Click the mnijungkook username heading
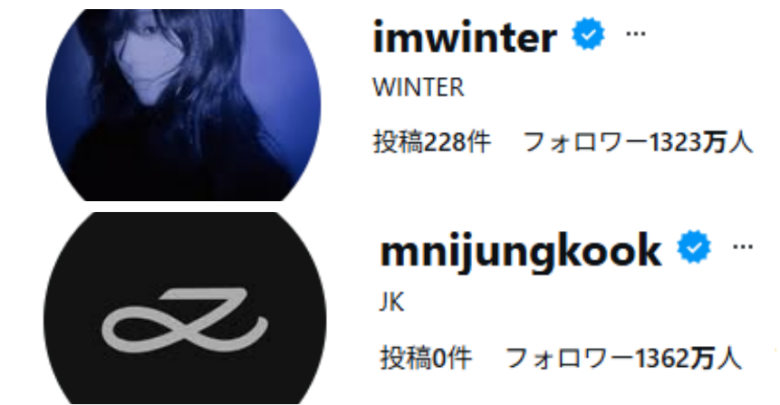 point(521,252)
